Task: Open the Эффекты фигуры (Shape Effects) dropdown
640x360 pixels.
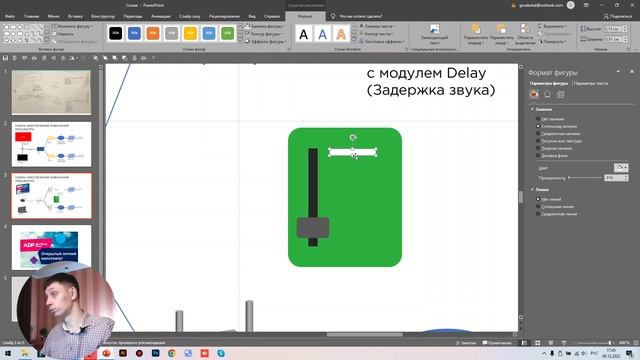Action: coord(266,42)
